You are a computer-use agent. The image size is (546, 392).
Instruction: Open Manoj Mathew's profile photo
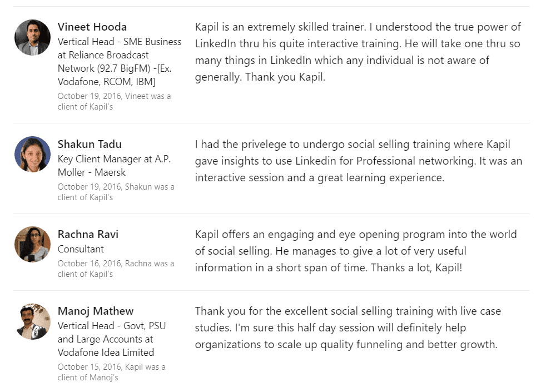pos(32,321)
